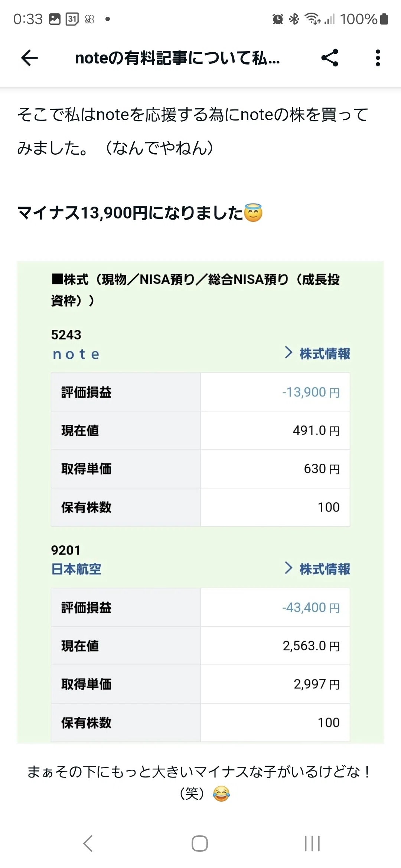Tap the battery indicator icon
Viewport: 401px width, 868px height.
pos(384,19)
